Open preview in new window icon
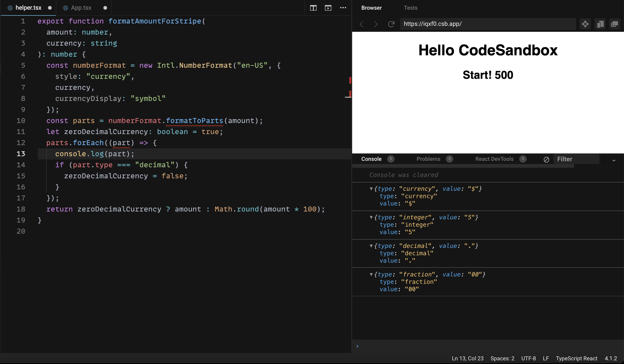The height and width of the screenshot is (364, 624). [x=615, y=24]
